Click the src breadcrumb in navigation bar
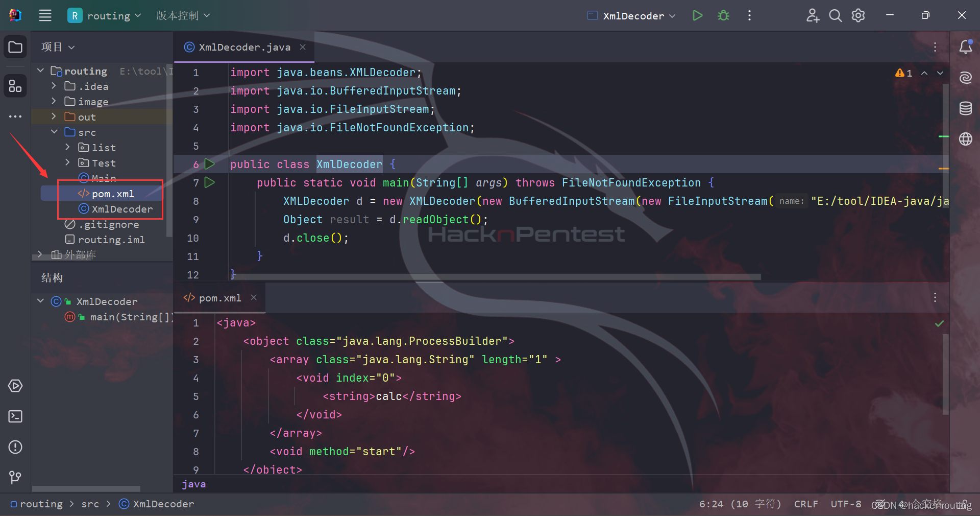This screenshot has width=980, height=516. [90, 504]
